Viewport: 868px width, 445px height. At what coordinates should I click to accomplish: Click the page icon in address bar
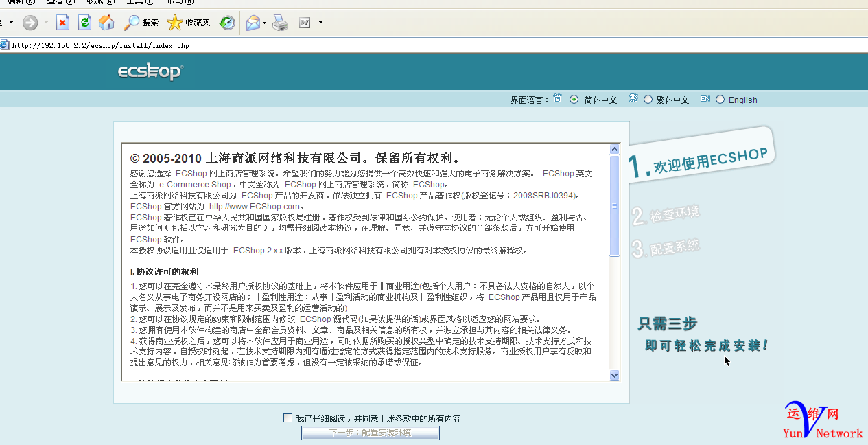click(x=5, y=45)
